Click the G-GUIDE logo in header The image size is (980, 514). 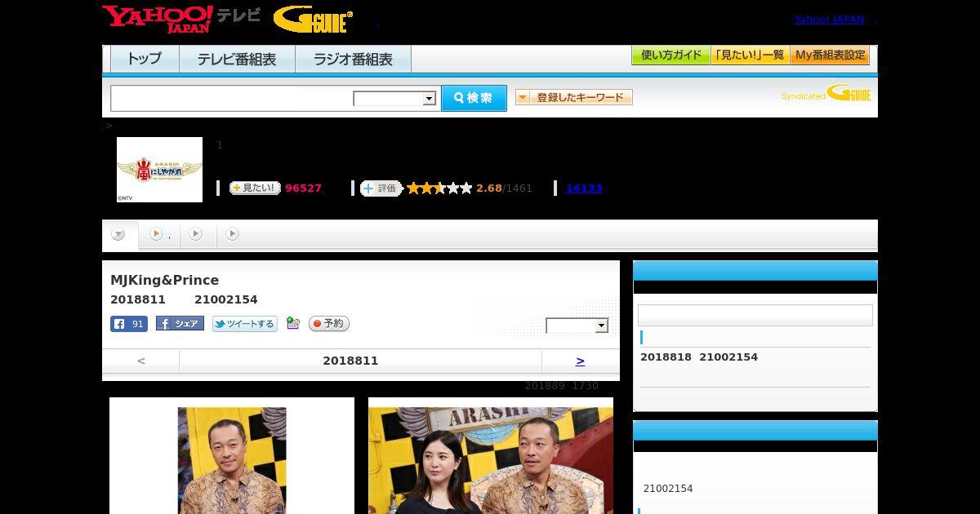(x=313, y=20)
